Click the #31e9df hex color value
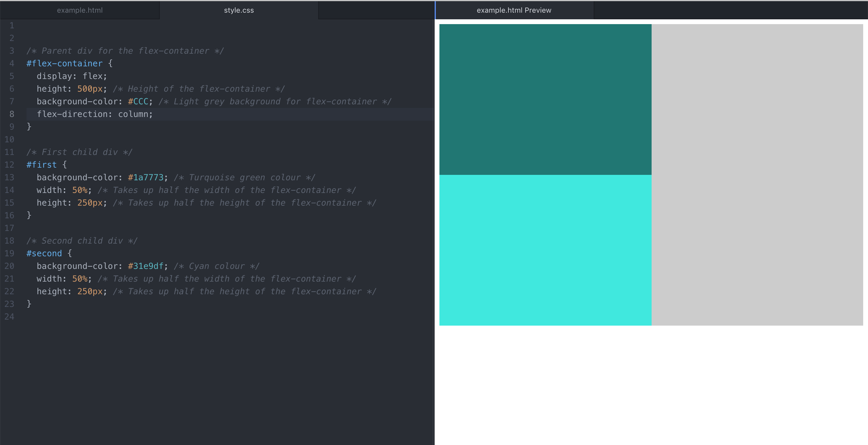This screenshot has height=445, width=868. pos(146,266)
